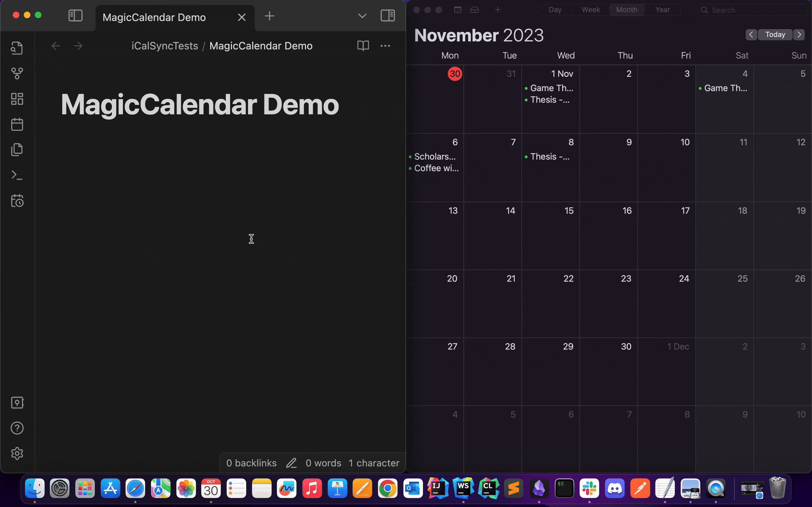Open the vault switcher icon

[17, 402]
